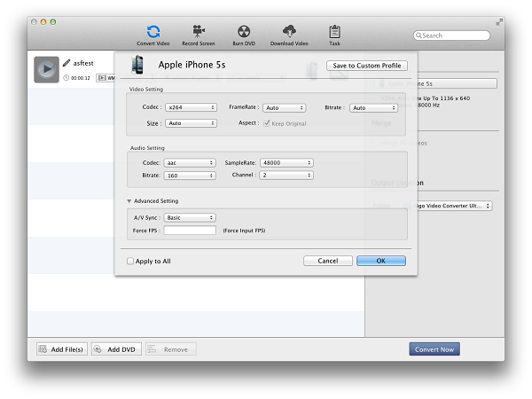Click the yellow minimize window button
Image resolution: width=532 pixels, height=399 pixels.
[x=43, y=21]
